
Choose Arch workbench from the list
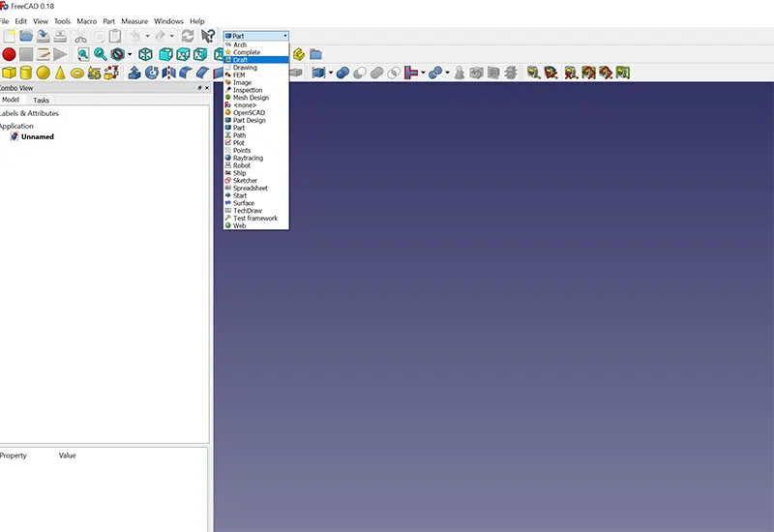pos(256,44)
